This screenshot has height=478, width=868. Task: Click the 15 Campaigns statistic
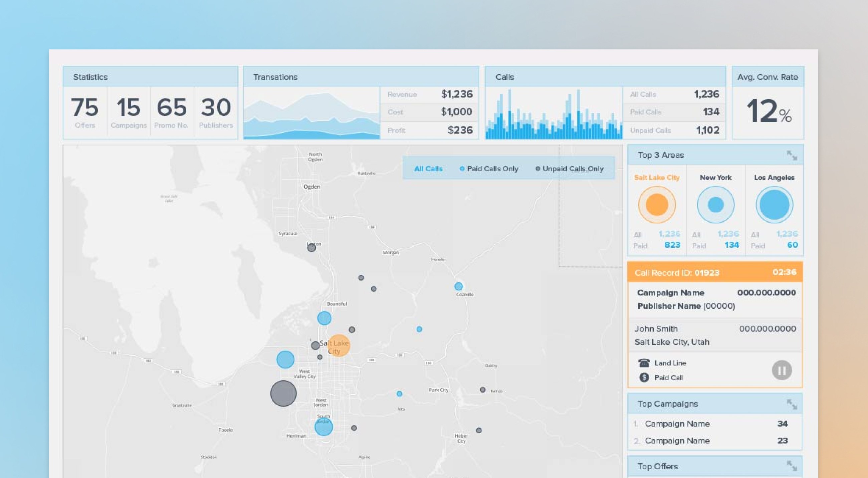[129, 112]
